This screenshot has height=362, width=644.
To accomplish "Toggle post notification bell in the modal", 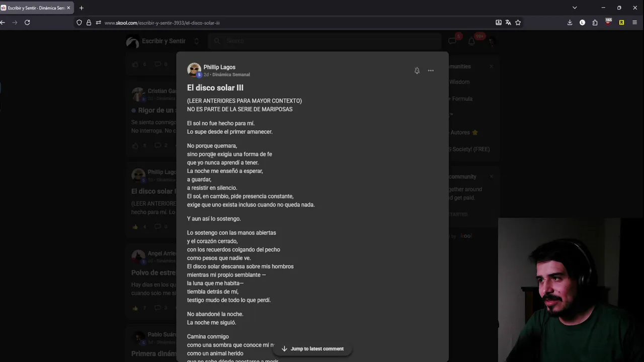I will [x=417, y=71].
